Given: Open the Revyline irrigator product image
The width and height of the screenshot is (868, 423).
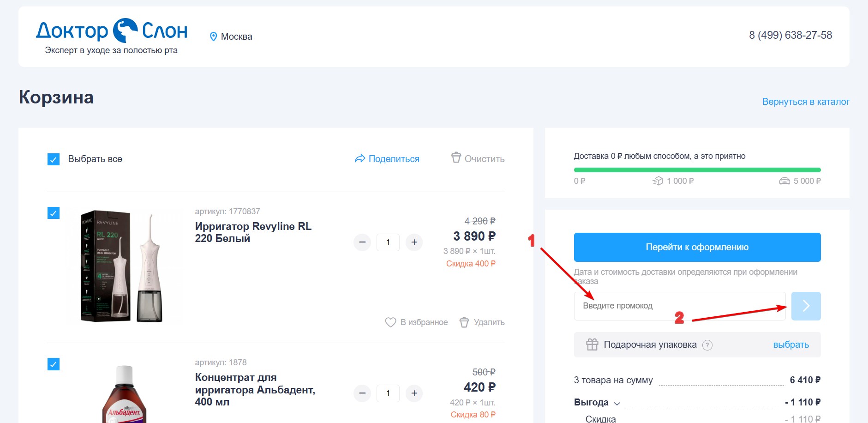Looking at the screenshot, I should tap(125, 266).
